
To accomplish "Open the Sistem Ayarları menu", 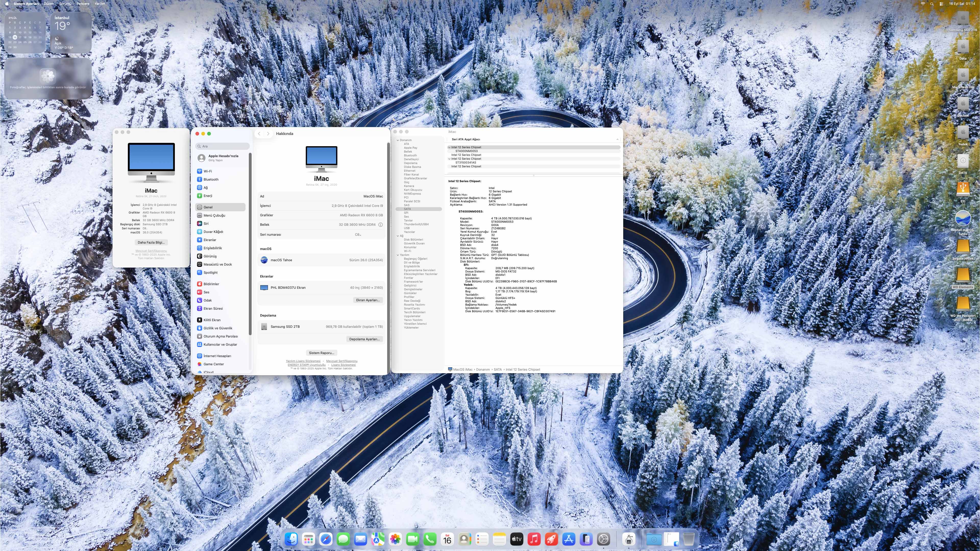I will 26,4.
